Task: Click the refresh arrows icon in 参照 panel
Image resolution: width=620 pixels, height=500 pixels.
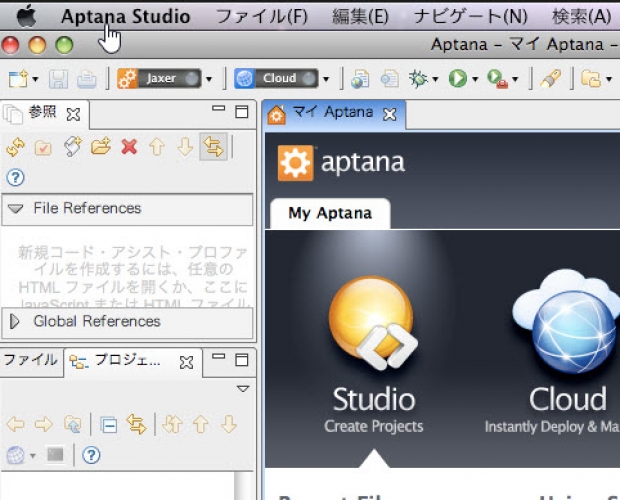Action: (16, 147)
